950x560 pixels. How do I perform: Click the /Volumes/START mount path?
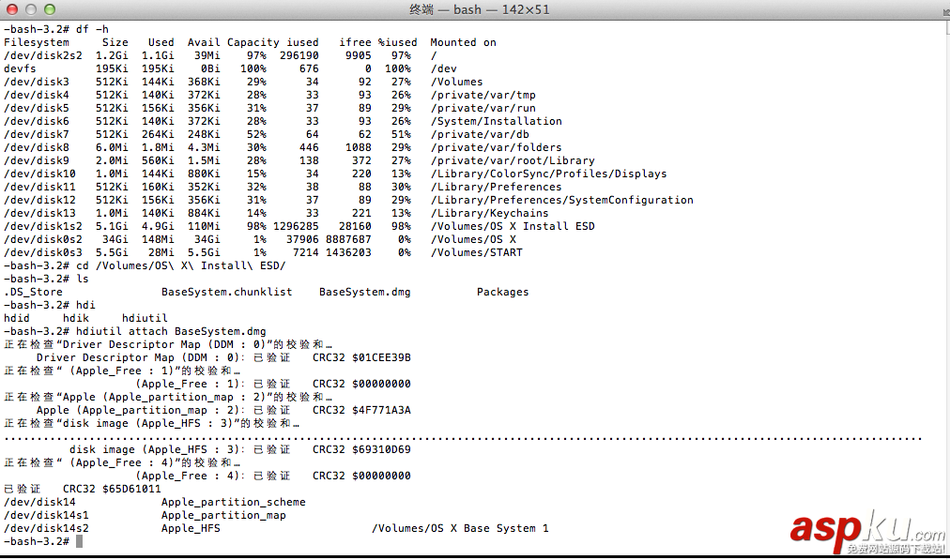coord(477,252)
